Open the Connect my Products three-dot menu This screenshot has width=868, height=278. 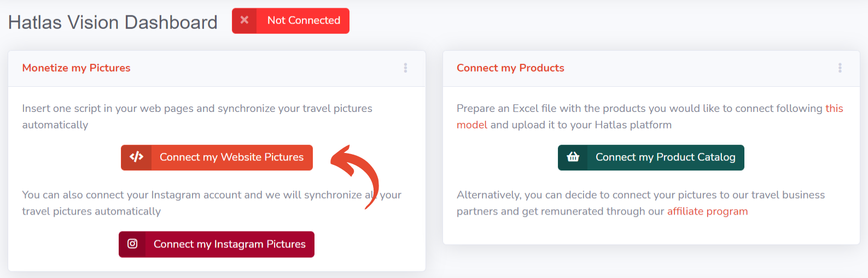[x=840, y=68]
